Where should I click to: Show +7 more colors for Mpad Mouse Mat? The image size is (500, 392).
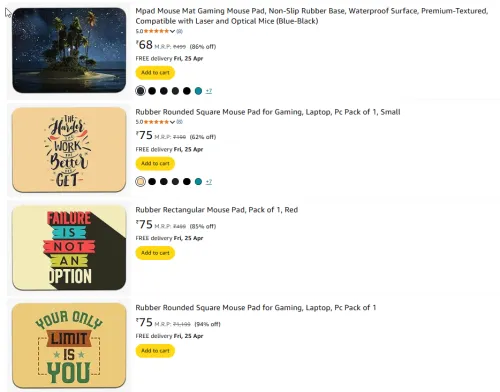click(209, 91)
